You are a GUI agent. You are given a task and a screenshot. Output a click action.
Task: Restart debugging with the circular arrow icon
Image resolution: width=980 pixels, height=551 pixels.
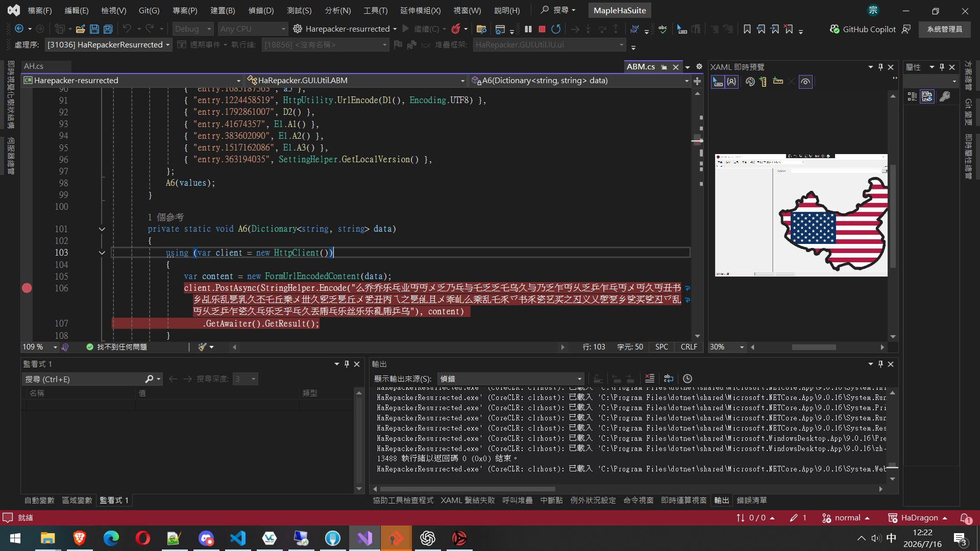(x=556, y=29)
